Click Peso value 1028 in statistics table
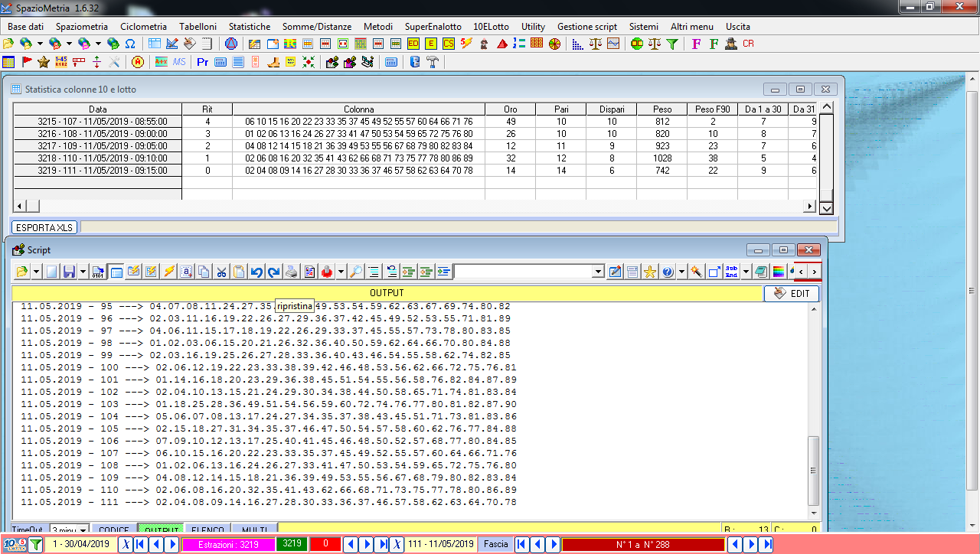The height and width of the screenshot is (554, 980). (x=662, y=158)
